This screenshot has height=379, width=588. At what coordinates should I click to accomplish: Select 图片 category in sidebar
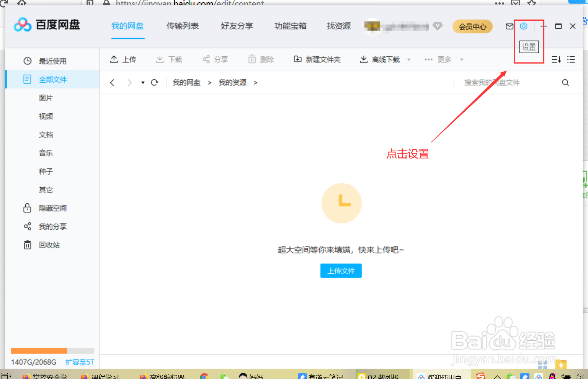pyautogui.click(x=46, y=98)
